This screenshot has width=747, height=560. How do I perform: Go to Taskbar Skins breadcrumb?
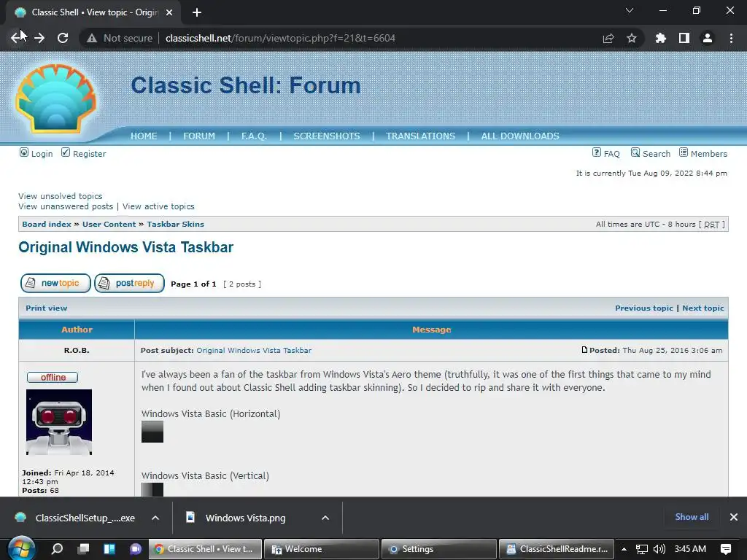click(175, 224)
